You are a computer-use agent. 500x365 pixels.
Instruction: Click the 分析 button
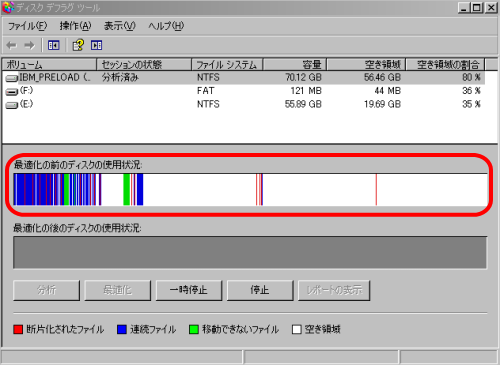[x=47, y=290]
